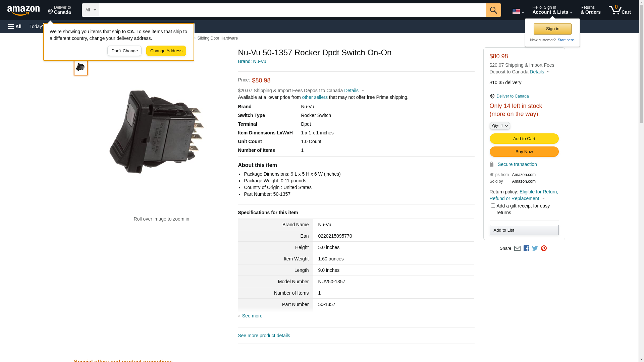Image resolution: width=644 pixels, height=362 pixels.
Task: Click the Buy Now button
Action: tap(524, 152)
